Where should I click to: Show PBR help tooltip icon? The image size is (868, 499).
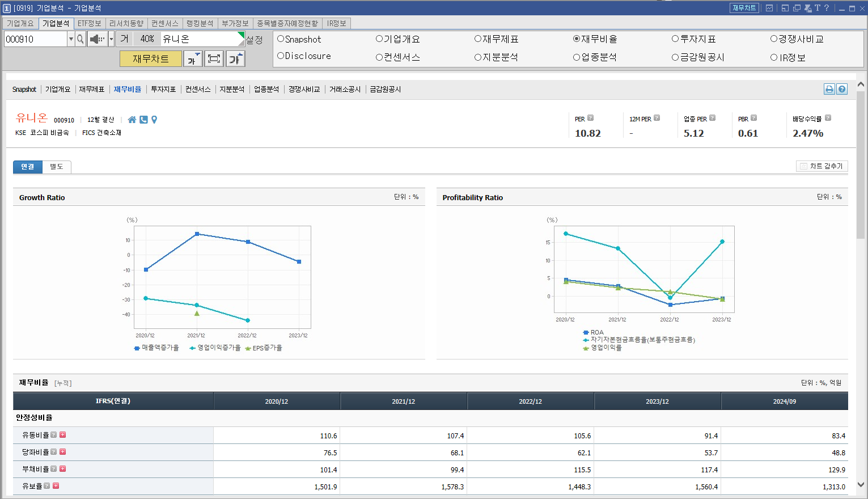753,118
